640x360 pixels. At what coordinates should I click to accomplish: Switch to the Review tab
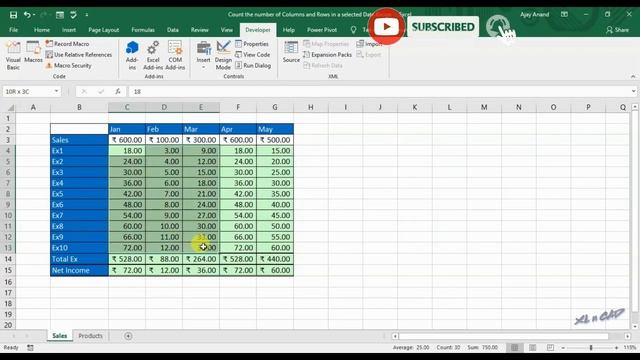[200, 30]
